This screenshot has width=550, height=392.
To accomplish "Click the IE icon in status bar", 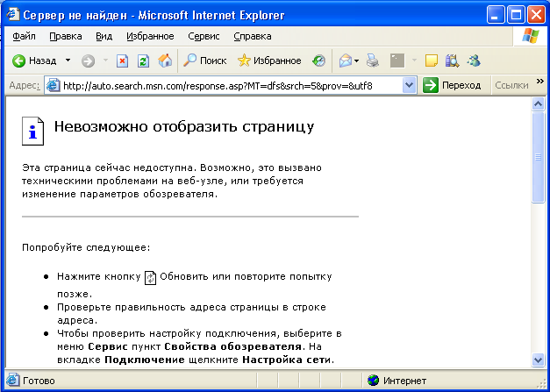I will pyautogui.click(x=13, y=380).
